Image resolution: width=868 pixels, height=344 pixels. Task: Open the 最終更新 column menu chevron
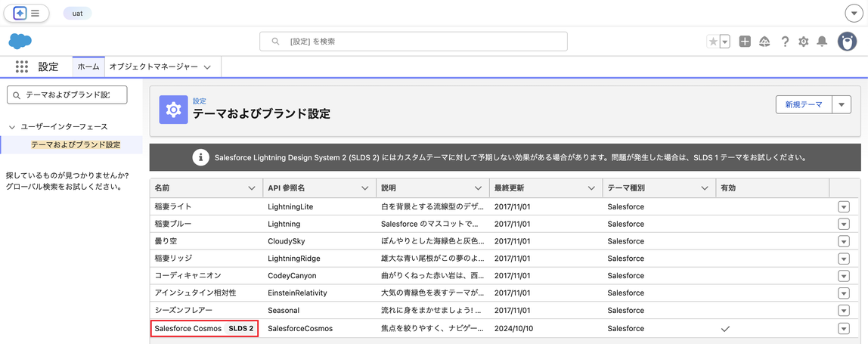click(591, 188)
